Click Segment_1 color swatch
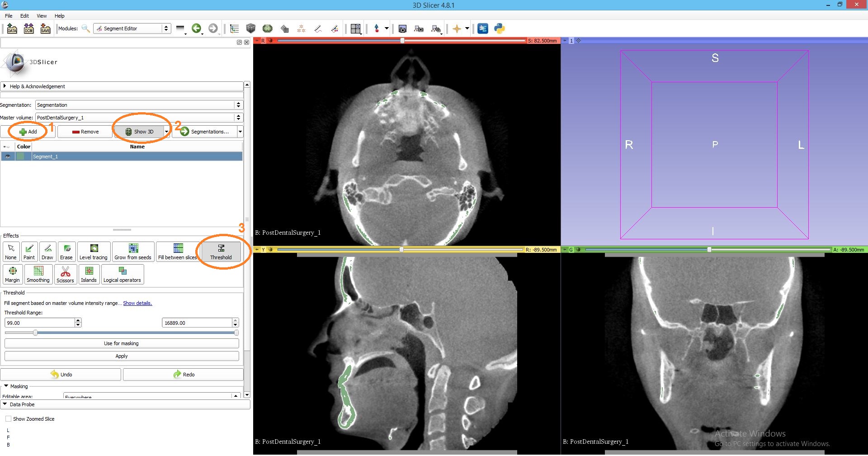Viewport: 868px width, 456px height. (21, 157)
